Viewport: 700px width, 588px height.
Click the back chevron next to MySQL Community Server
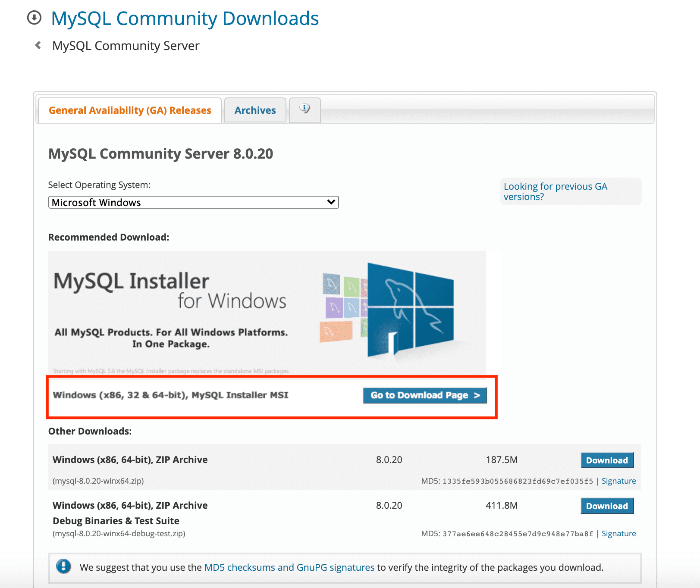point(38,45)
